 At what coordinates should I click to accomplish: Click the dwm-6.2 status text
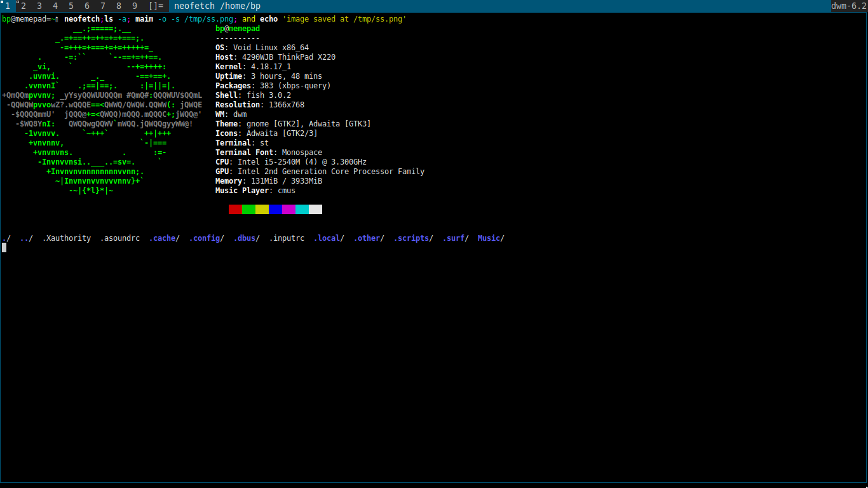[848, 6]
